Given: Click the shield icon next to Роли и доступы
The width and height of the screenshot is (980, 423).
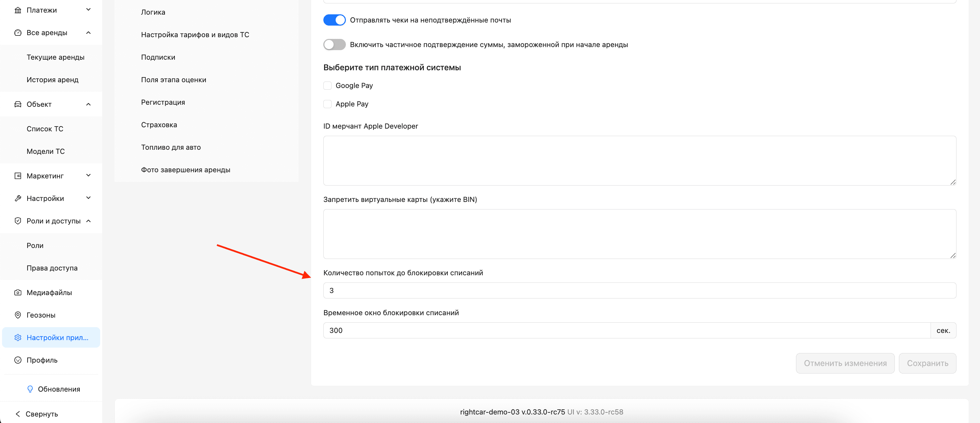Looking at the screenshot, I should [17, 221].
